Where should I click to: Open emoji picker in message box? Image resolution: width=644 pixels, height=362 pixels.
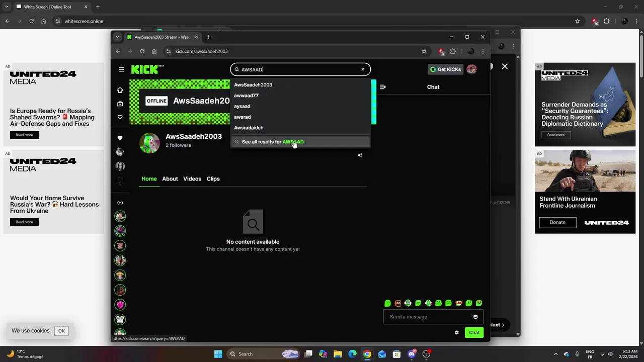475,317
